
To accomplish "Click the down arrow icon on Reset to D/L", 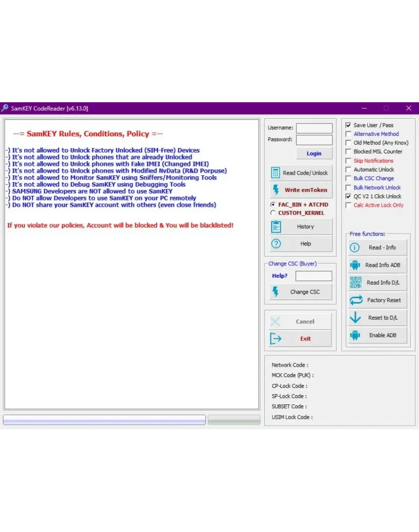I will [x=355, y=317].
